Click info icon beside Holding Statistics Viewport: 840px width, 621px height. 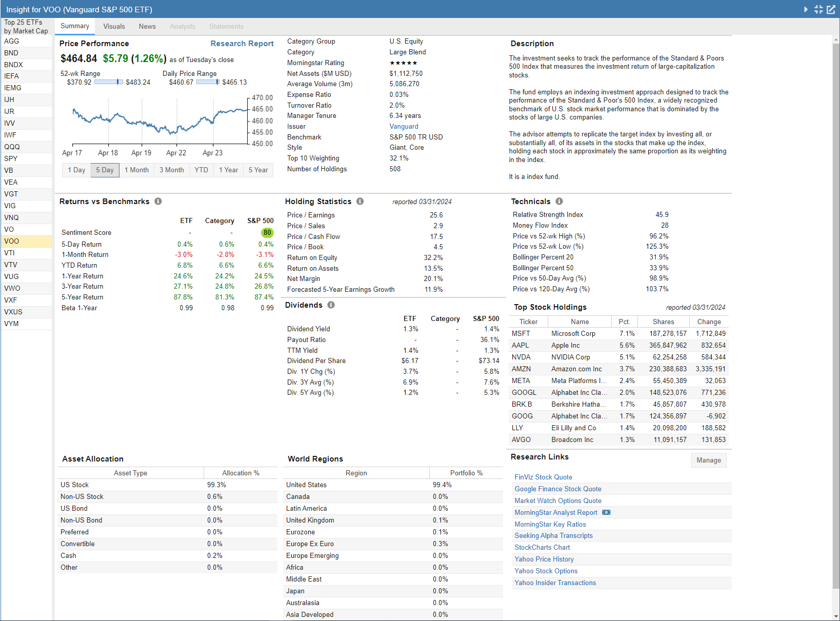[x=360, y=202]
